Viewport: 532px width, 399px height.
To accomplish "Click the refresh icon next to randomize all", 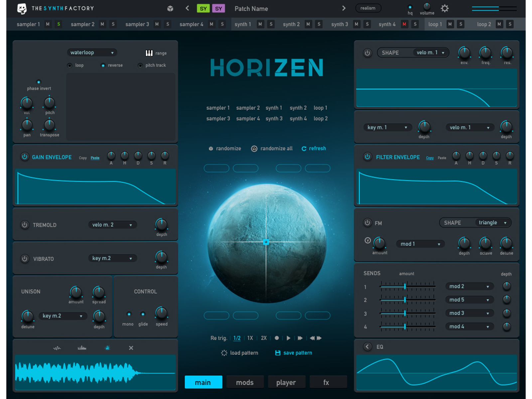I will click(304, 148).
